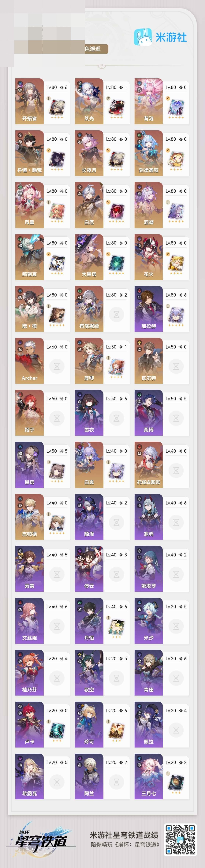
Task: Open the 加拉赫 character portrait
Action: (149, 309)
